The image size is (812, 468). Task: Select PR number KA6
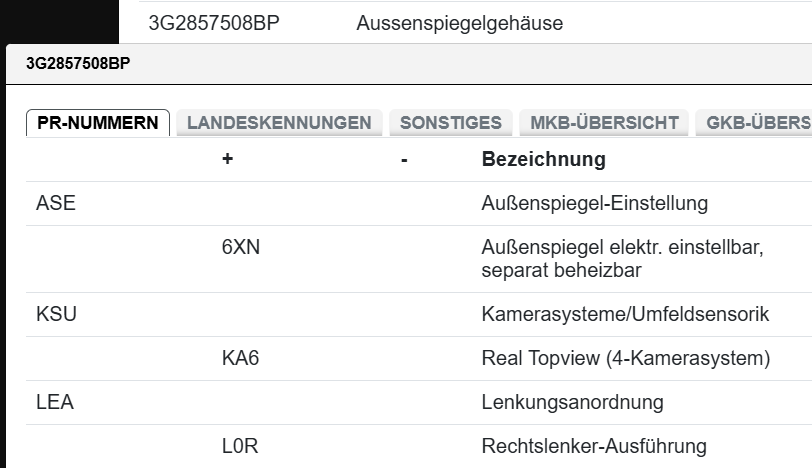coord(241,358)
